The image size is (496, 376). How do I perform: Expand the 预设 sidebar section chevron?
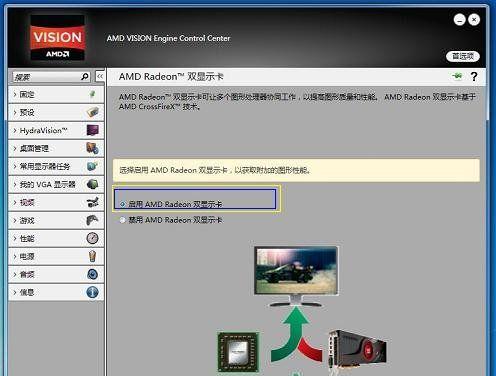[x=15, y=113]
